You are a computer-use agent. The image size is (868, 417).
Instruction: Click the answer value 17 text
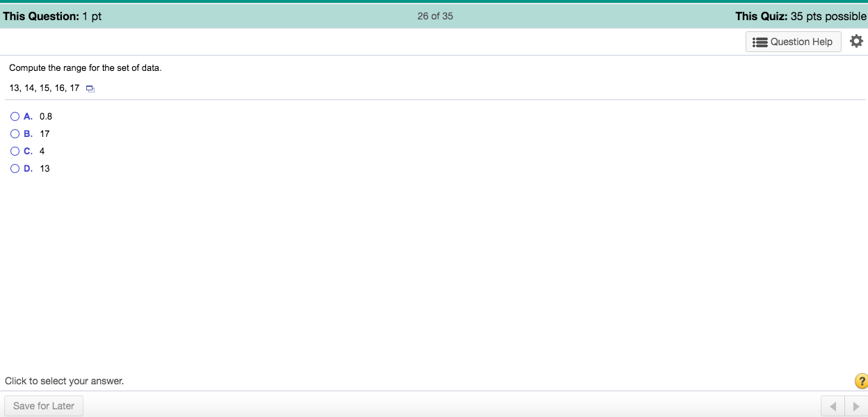coord(45,133)
